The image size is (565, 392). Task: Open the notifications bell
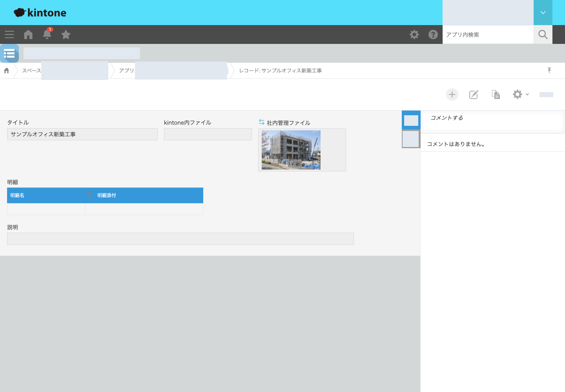[47, 34]
